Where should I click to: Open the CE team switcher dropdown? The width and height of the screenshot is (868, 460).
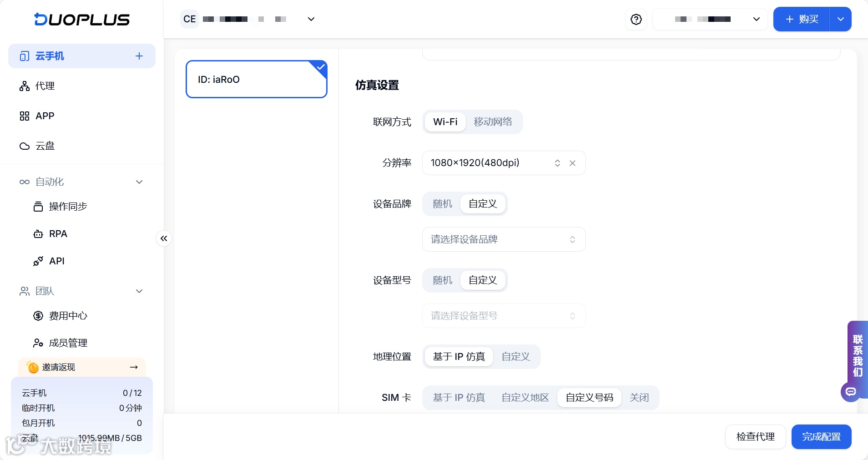pos(248,19)
